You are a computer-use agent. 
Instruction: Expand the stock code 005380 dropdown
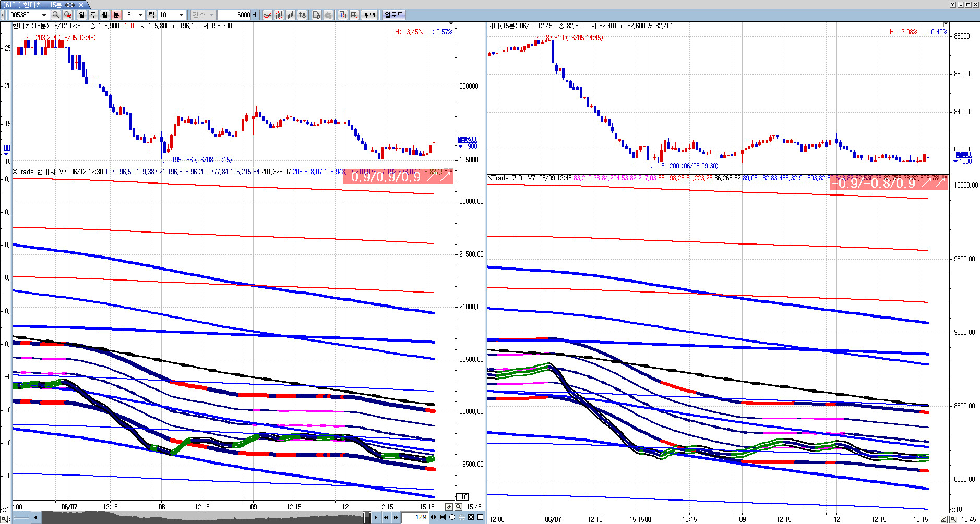click(x=44, y=15)
